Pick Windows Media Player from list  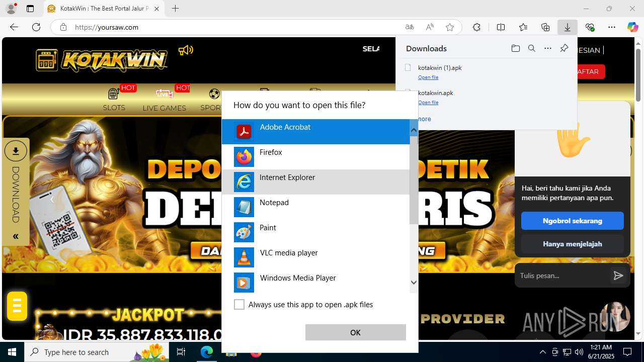[x=315, y=283]
